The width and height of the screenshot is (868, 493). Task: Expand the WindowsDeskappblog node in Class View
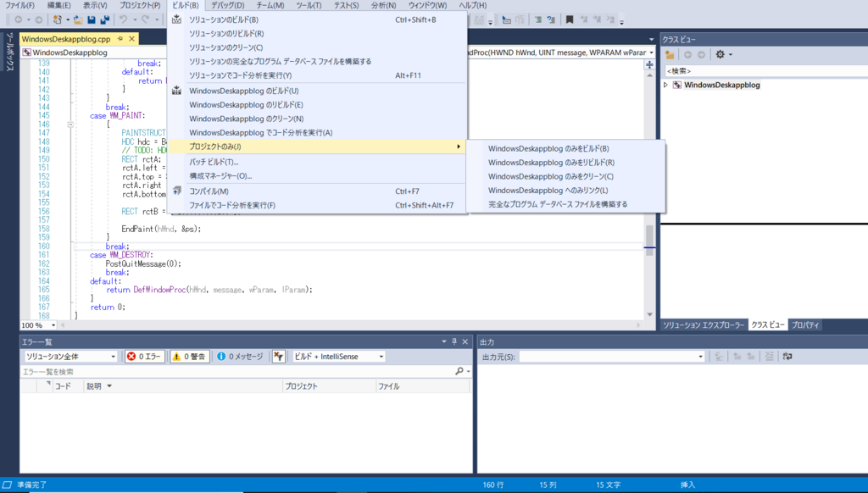[x=665, y=85]
